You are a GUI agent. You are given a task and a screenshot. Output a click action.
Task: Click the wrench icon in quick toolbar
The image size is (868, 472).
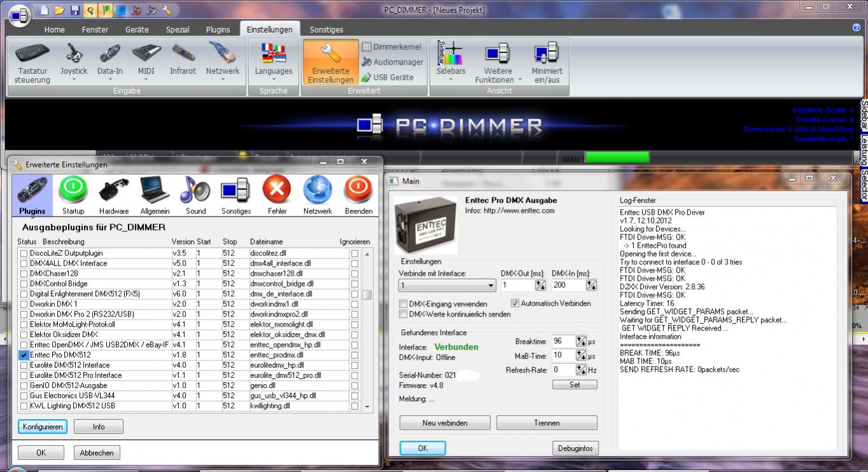click(166, 10)
